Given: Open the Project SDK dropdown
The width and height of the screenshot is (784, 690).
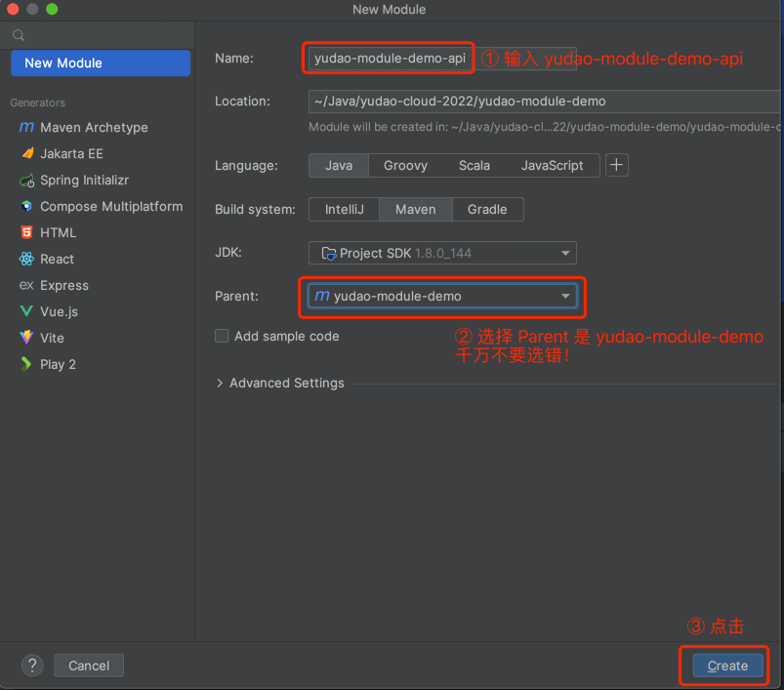Looking at the screenshot, I should click(442, 253).
